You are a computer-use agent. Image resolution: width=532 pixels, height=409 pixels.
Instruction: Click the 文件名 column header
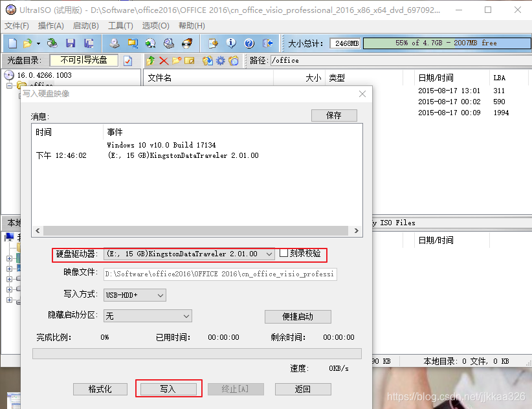pyautogui.click(x=208, y=78)
